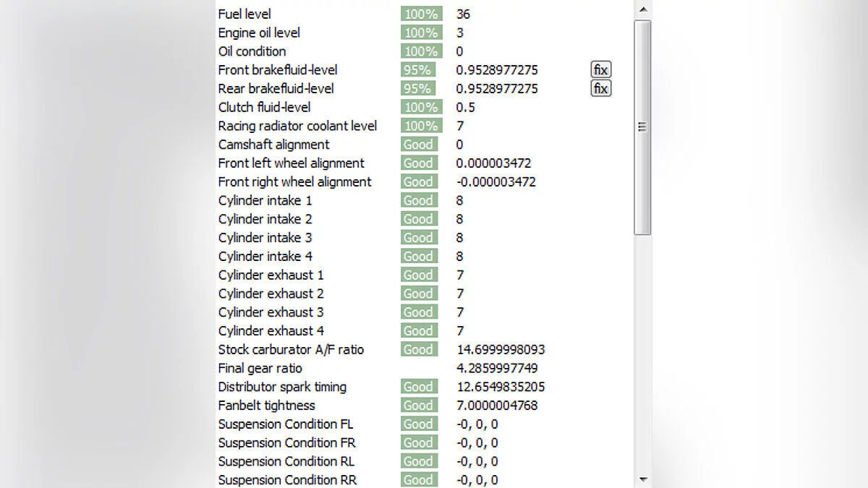The width and height of the screenshot is (868, 488).
Task: Select the Distributor spark timing value
Action: coord(501,388)
